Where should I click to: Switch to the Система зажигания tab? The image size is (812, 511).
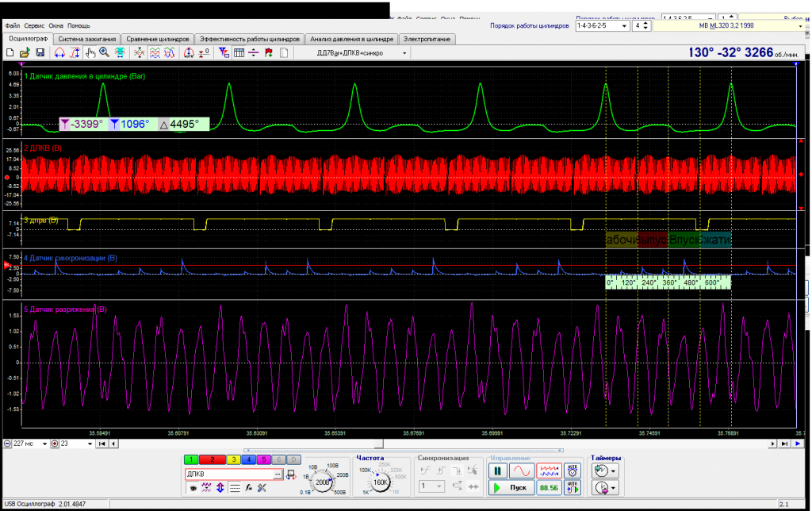tap(87, 39)
